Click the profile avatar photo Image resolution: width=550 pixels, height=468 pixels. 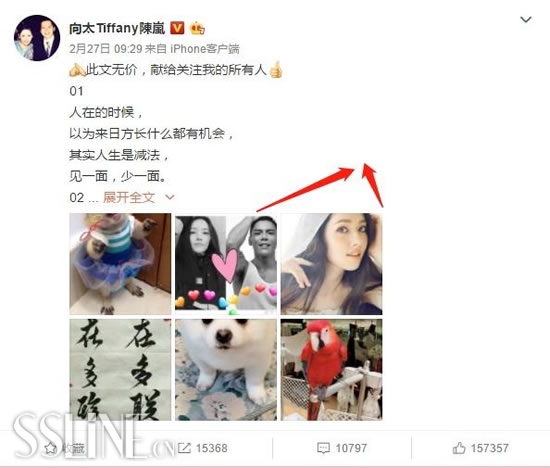[x=37, y=38]
